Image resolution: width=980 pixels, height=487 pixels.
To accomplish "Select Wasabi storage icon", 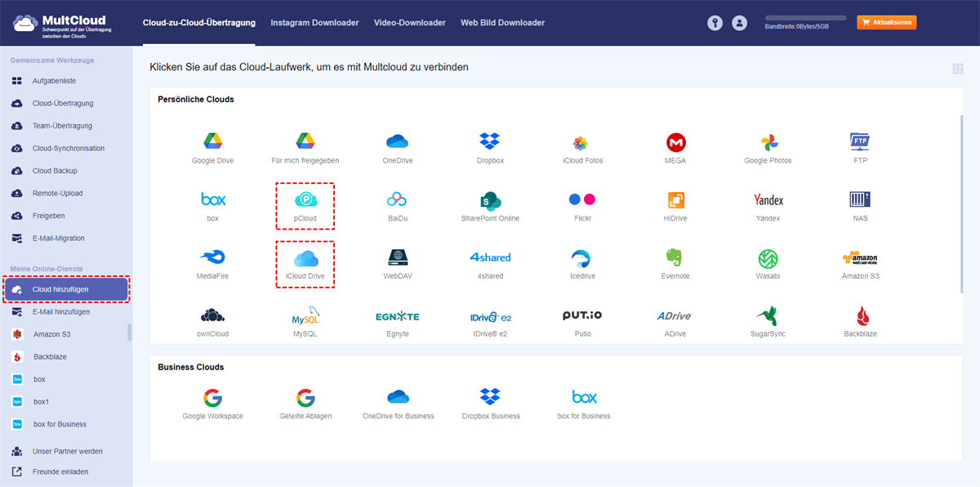I will tap(768, 258).
